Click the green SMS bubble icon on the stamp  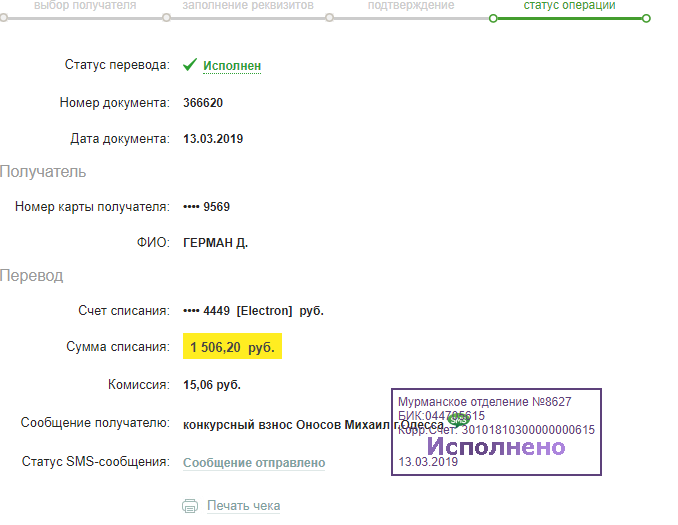[x=457, y=421]
